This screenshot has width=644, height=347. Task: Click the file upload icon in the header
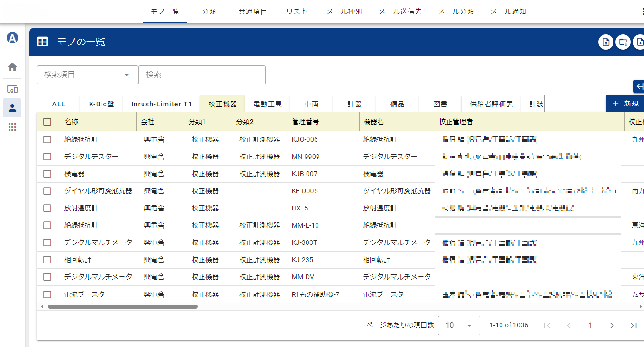point(605,42)
